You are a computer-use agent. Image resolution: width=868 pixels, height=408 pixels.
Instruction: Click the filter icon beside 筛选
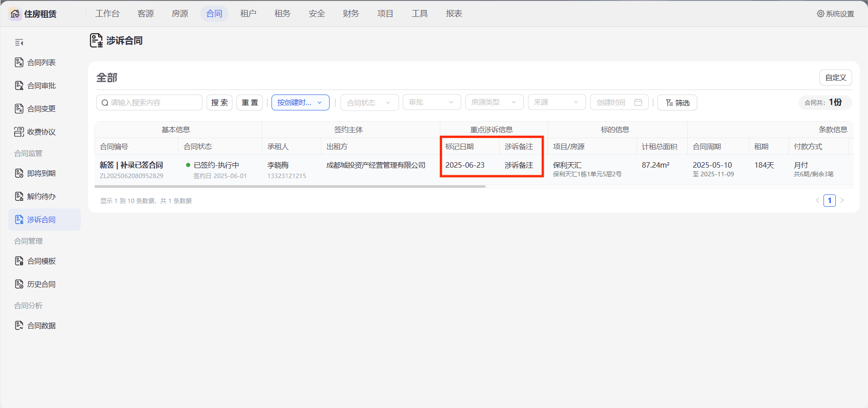pos(669,103)
